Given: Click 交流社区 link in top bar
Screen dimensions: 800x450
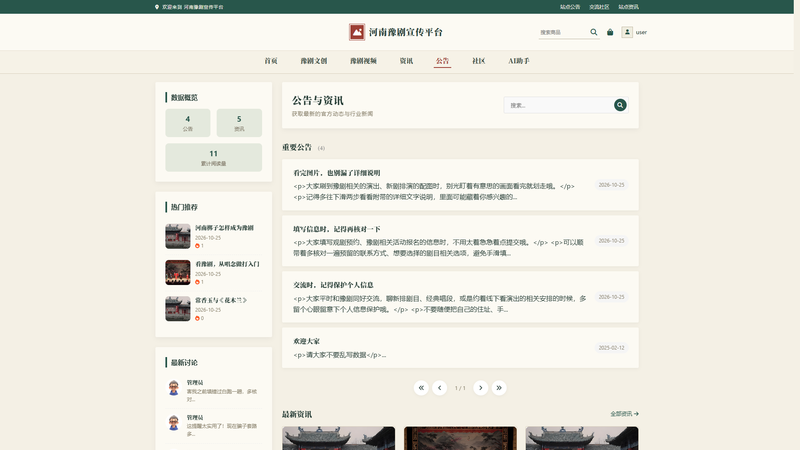Looking at the screenshot, I should click(x=599, y=7).
